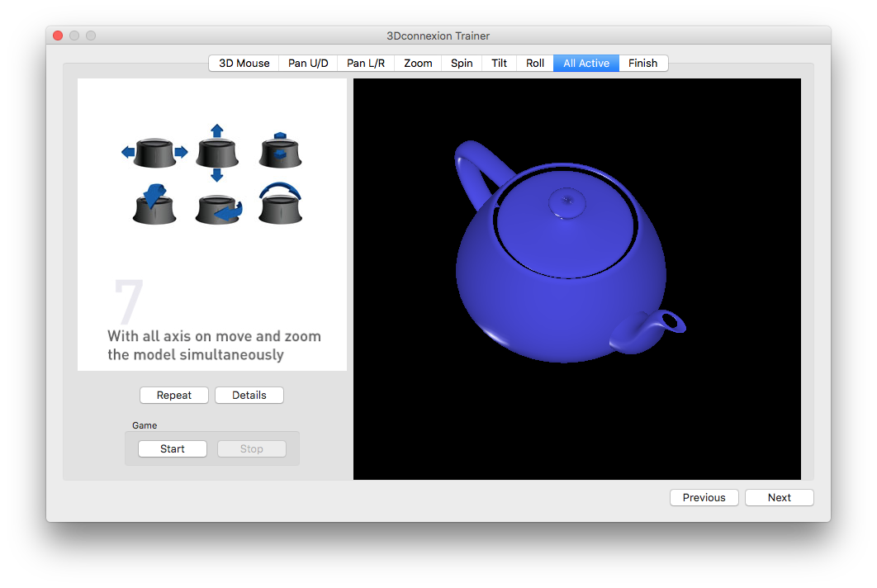
Task: Switch to the Spin tab
Action: point(462,63)
